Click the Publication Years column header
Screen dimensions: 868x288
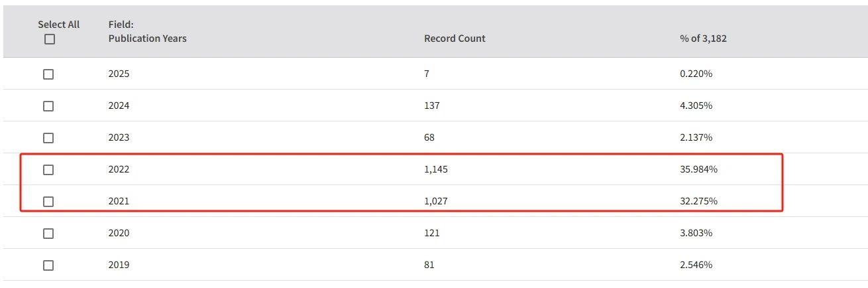147,38
